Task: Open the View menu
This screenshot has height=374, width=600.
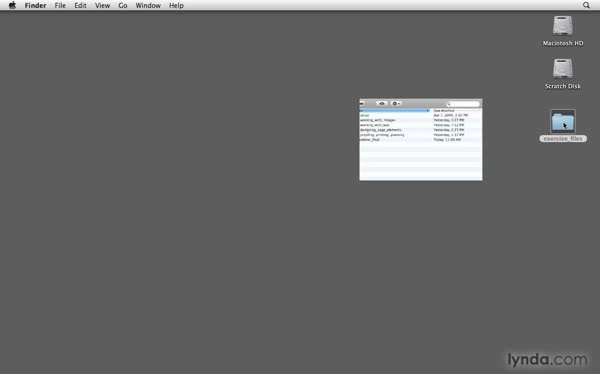Action: [103, 5]
